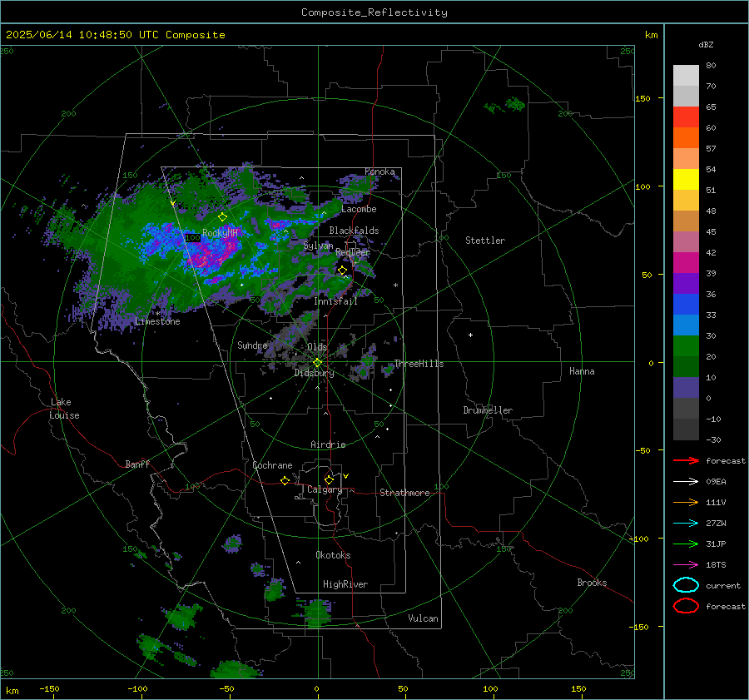Click the purple 36-39 dBZ swatch

(686, 283)
